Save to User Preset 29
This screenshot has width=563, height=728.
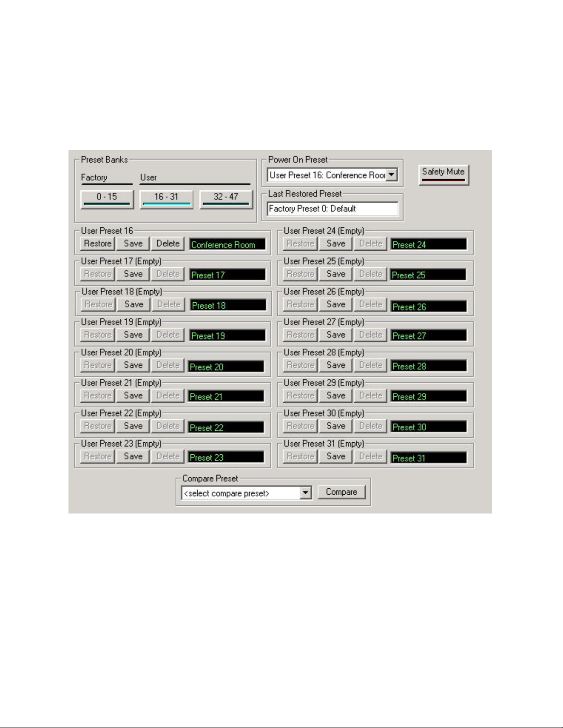click(336, 395)
